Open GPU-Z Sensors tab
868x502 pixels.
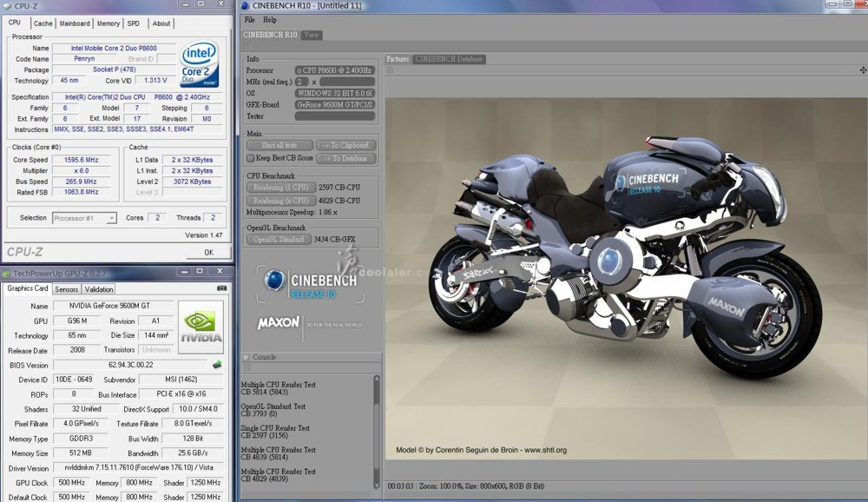coord(67,289)
